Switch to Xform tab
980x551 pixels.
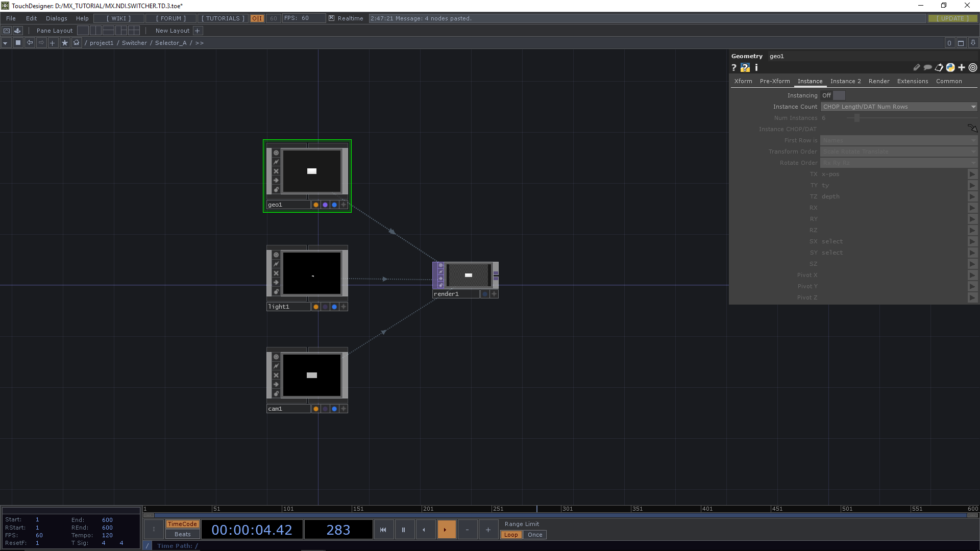tap(743, 81)
